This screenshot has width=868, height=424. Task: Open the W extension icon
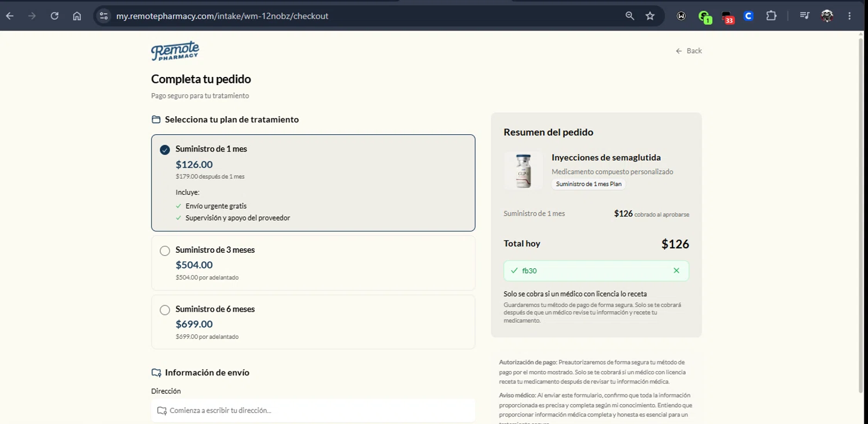pos(681,16)
